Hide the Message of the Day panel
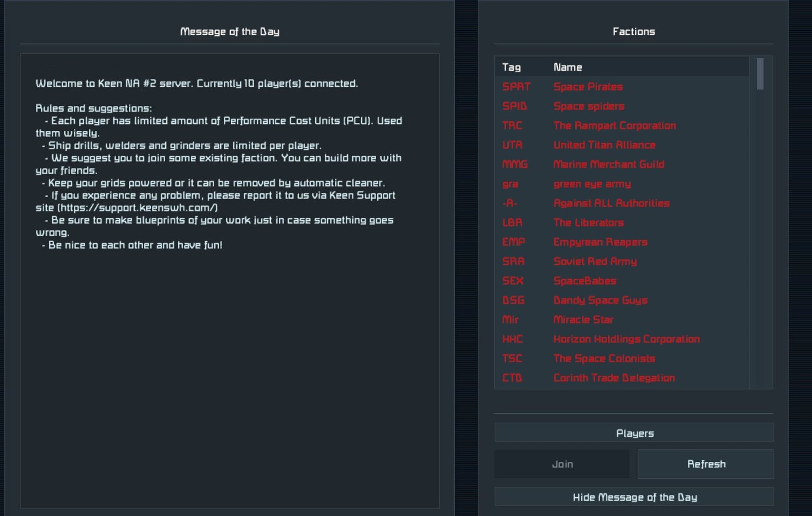This screenshot has height=516, width=812. [x=634, y=497]
